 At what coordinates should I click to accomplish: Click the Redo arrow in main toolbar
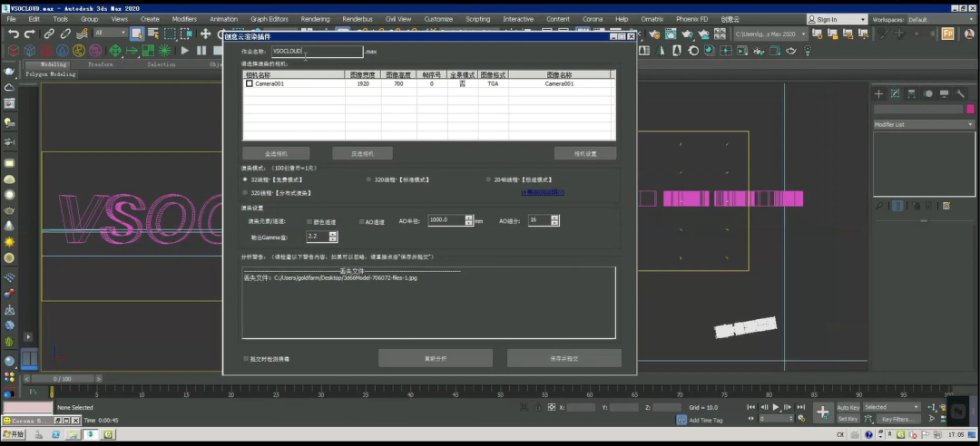point(29,34)
